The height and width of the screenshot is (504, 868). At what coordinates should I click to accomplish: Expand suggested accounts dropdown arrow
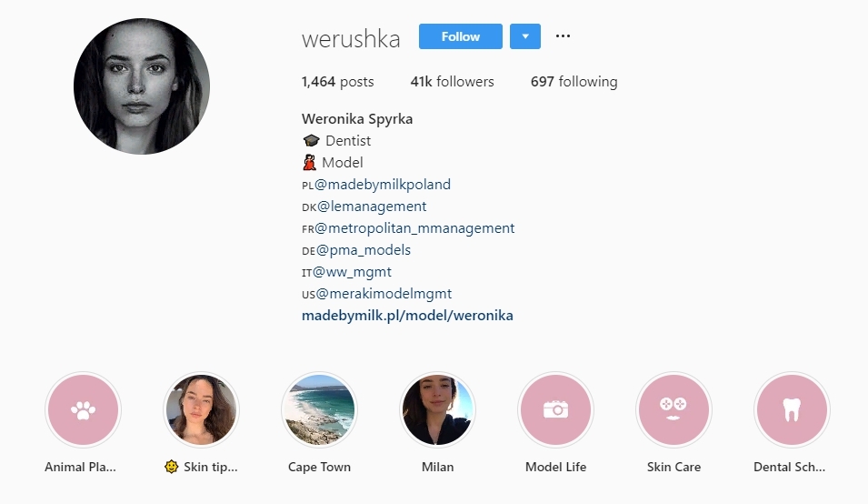pos(525,36)
